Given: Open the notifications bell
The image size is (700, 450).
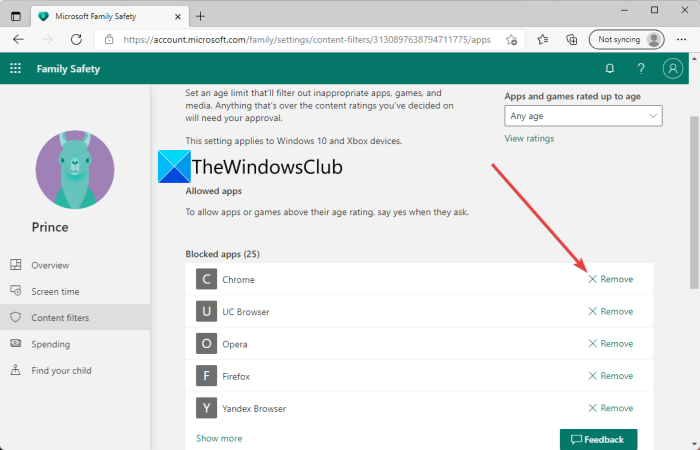Looking at the screenshot, I should click(609, 68).
